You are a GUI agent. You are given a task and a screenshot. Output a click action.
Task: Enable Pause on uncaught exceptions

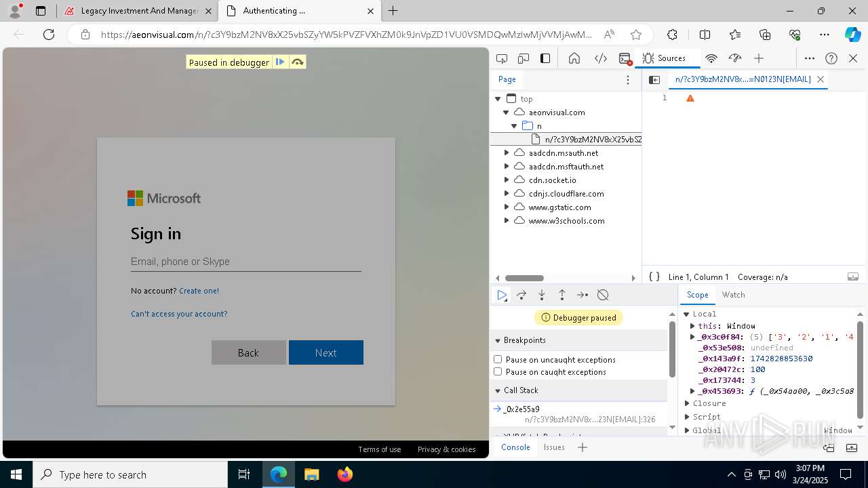pyautogui.click(x=498, y=359)
